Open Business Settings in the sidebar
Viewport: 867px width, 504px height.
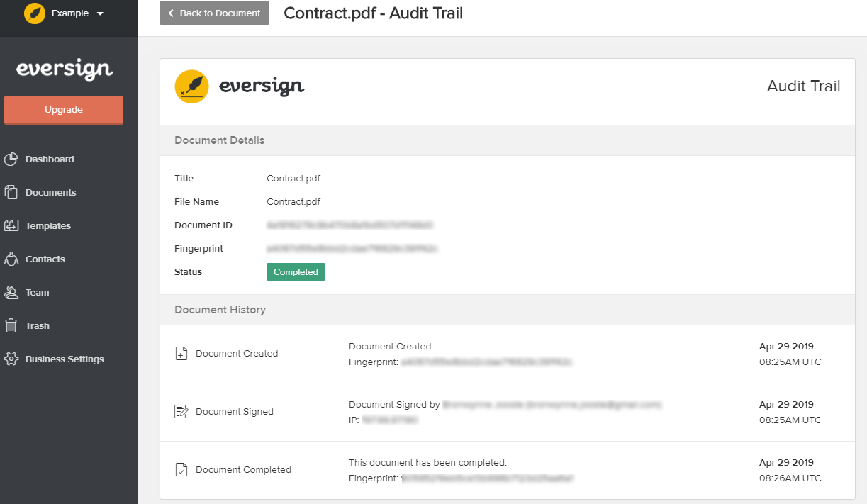[65, 359]
